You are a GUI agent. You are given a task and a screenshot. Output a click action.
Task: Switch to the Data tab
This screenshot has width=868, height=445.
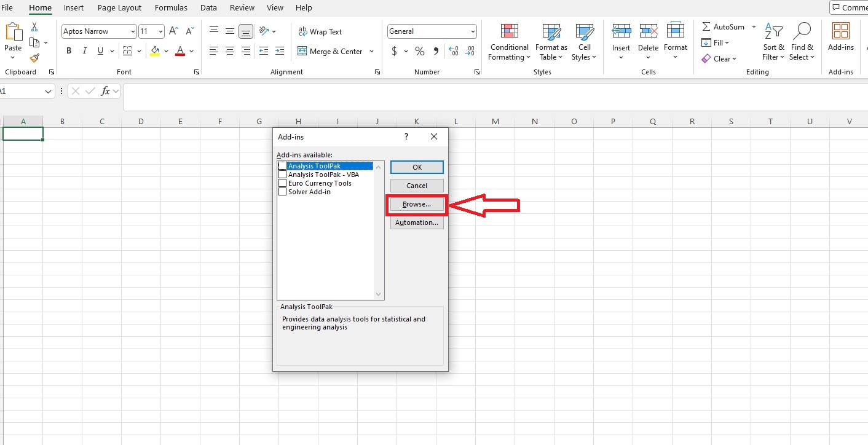[x=208, y=8]
